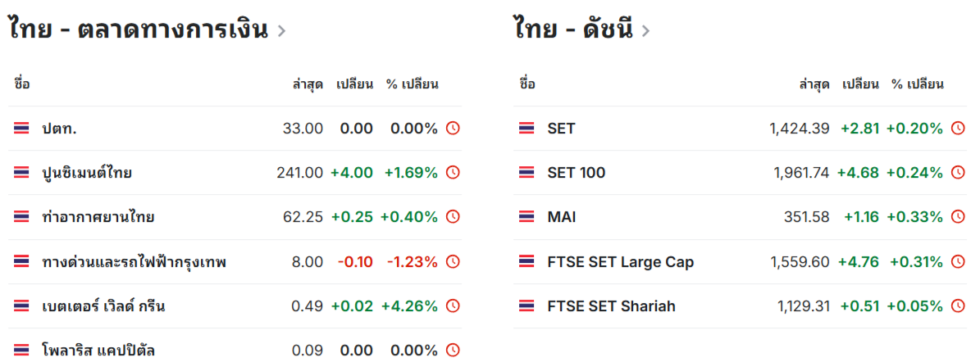
Task: Click % เปลี่ยน column header in index table
Action: click(x=917, y=84)
